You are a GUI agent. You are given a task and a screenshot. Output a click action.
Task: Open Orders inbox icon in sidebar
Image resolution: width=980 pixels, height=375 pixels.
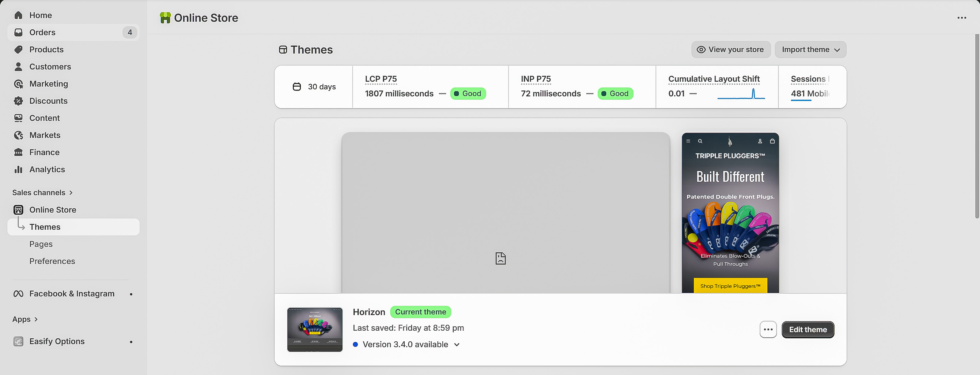click(18, 32)
